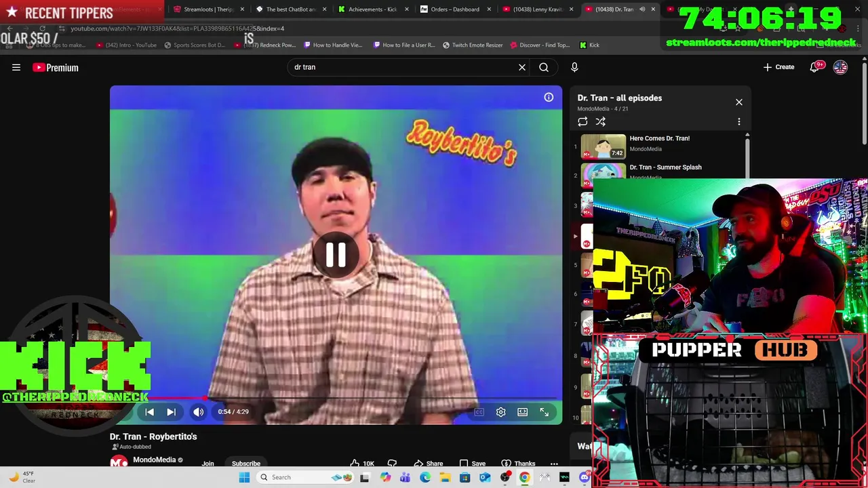
Task: Switch to Google Chrome on the taskbar
Action: pyautogui.click(x=525, y=477)
